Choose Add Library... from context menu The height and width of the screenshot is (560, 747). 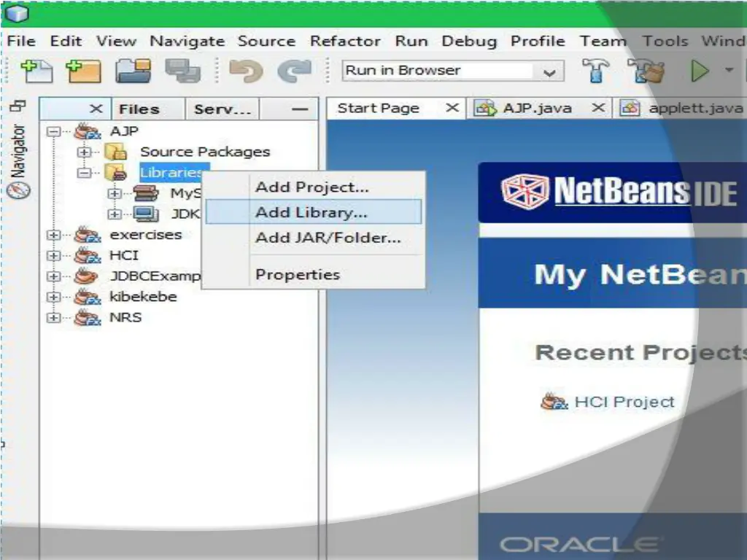(x=314, y=212)
